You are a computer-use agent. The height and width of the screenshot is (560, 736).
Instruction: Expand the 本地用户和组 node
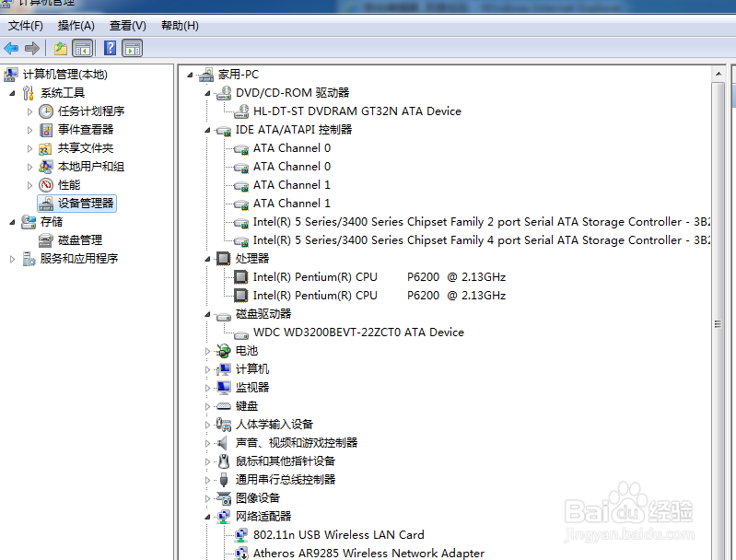tap(29, 167)
